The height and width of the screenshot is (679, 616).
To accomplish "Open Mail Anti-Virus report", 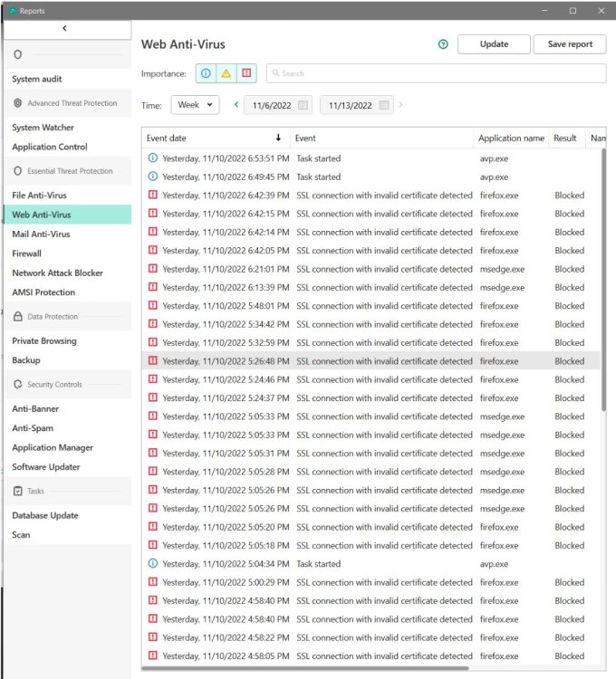I will (41, 234).
